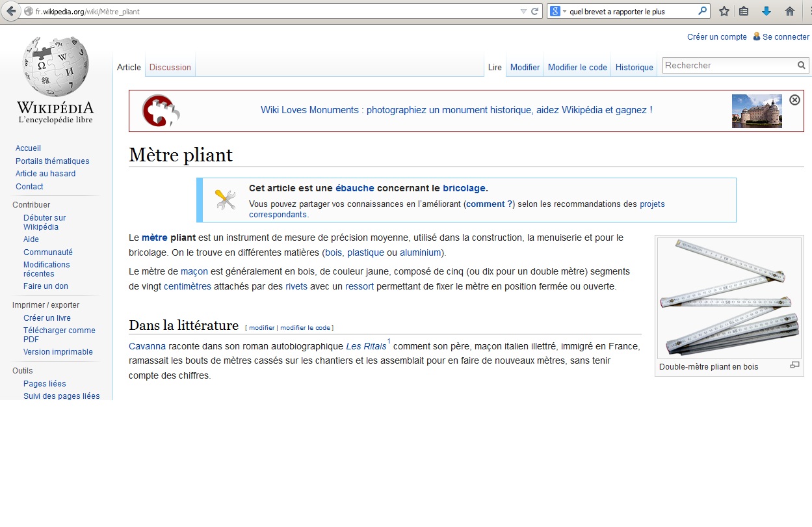Open Pages liées in the sidebar
812x527 pixels.
point(45,384)
